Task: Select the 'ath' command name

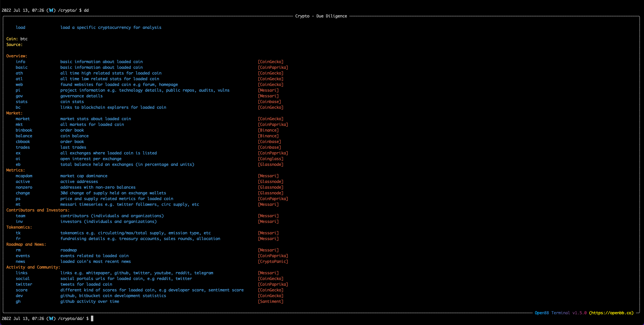Action: (19, 73)
